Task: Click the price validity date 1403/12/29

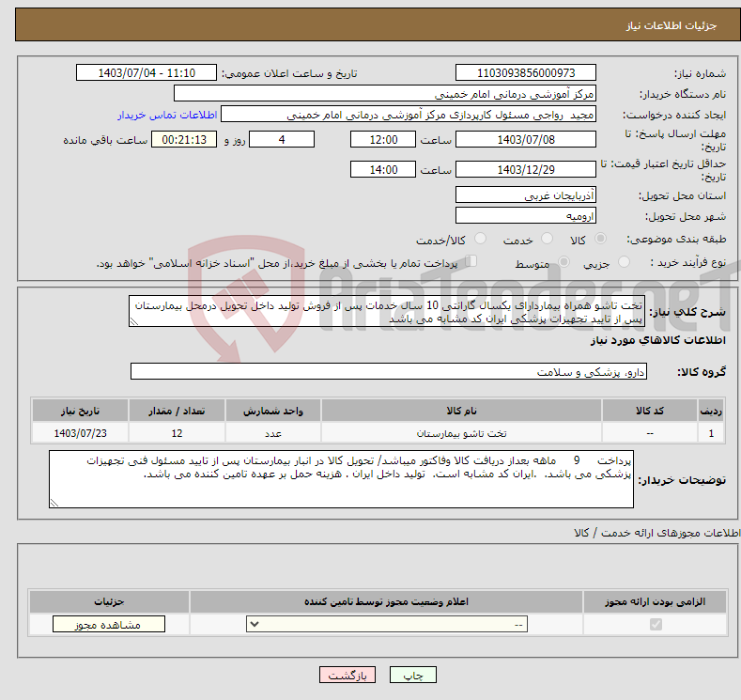Action: tap(526, 169)
